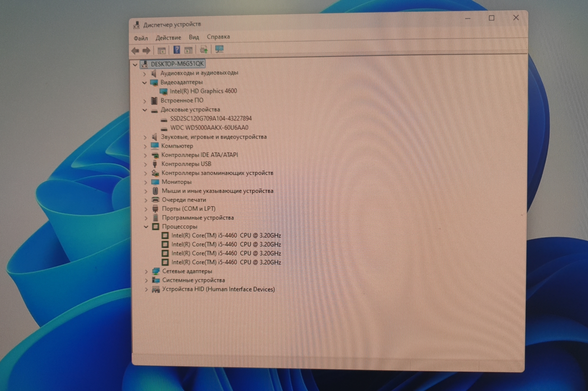This screenshot has width=588, height=391.
Task: Click the Видеоадаптеры display icon
Action: click(154, 83)
